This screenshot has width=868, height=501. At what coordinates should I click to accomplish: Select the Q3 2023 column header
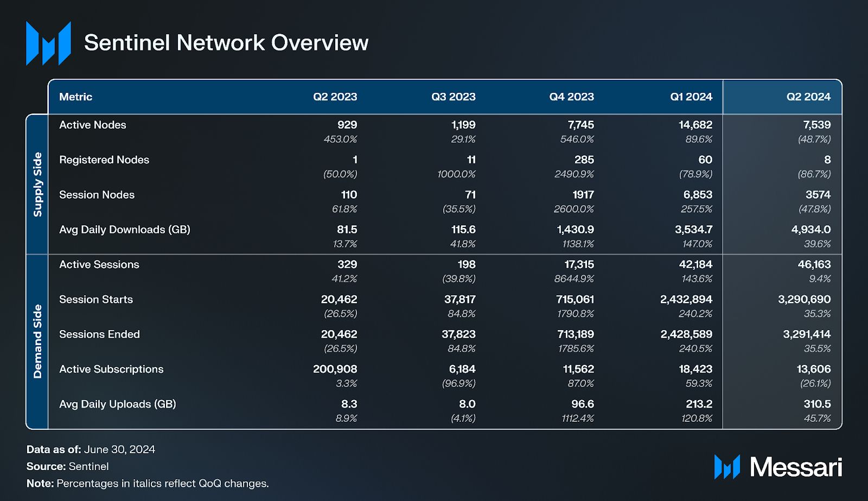(x=454, y=97)
